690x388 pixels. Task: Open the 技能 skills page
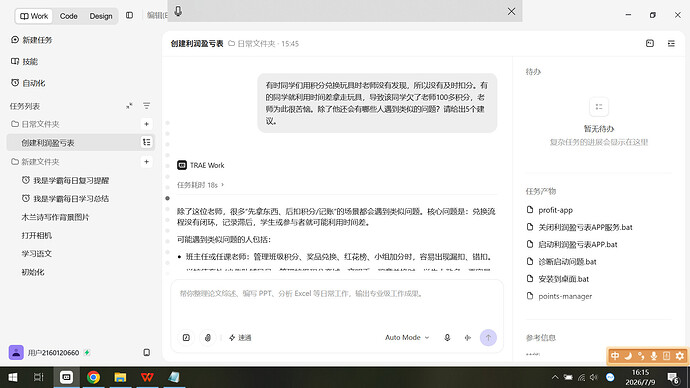25,62
